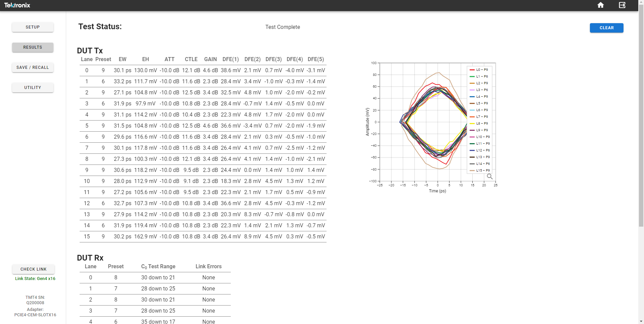The image size is (644, 324).
Task: Click the exit icon in top bar
Action: [x=622, y=5]
